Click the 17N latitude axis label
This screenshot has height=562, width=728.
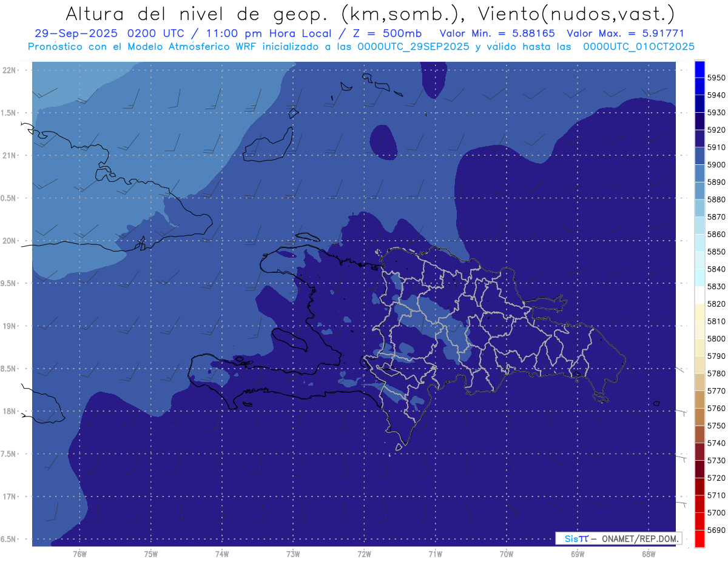coord(10,497)
